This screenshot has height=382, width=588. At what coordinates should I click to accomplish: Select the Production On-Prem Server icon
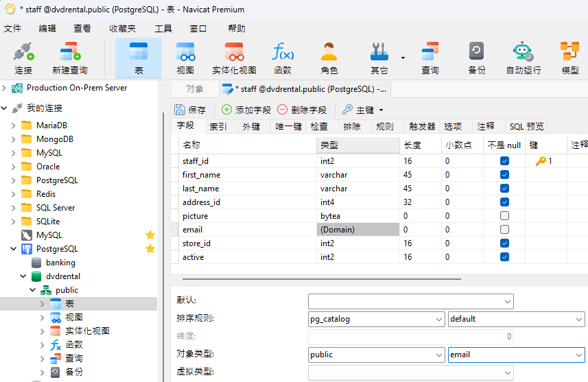click(x=17, y=88)
